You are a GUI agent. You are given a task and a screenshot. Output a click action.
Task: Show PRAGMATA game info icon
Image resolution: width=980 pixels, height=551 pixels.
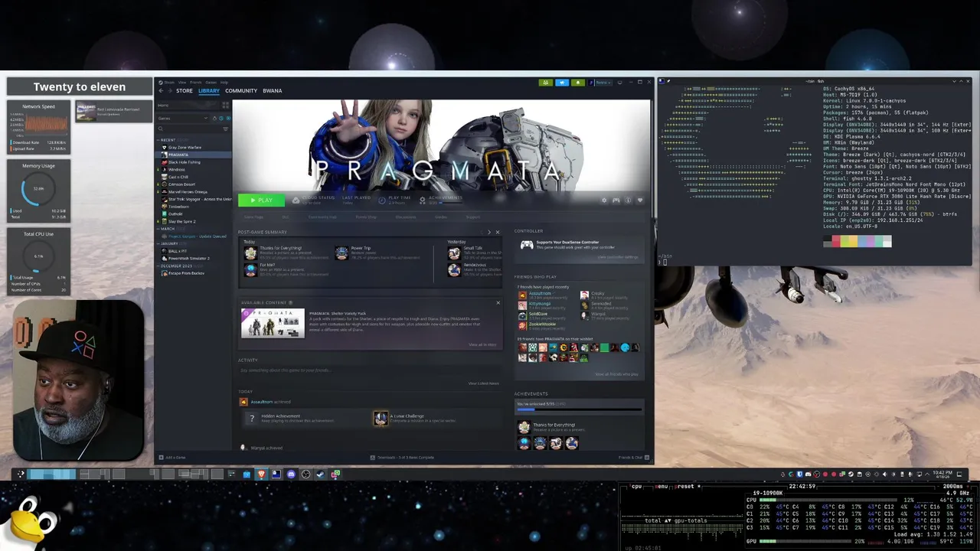628,201
